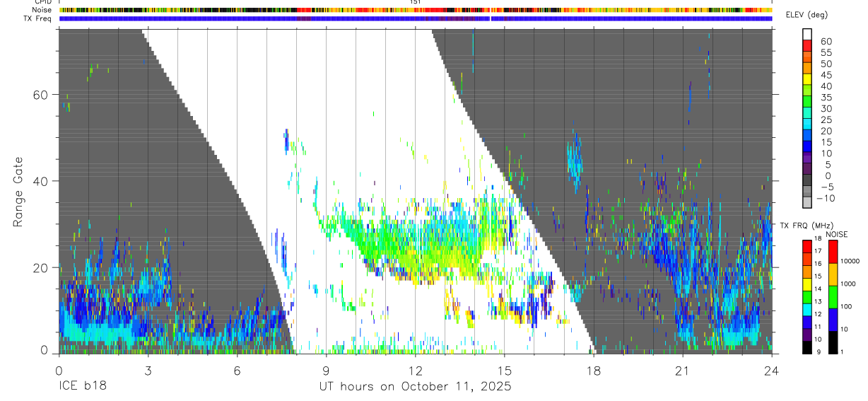This screenshot has width=868, height=401.
Task: Click the 'Noise' row label at top left
Action: pos(42,10)
